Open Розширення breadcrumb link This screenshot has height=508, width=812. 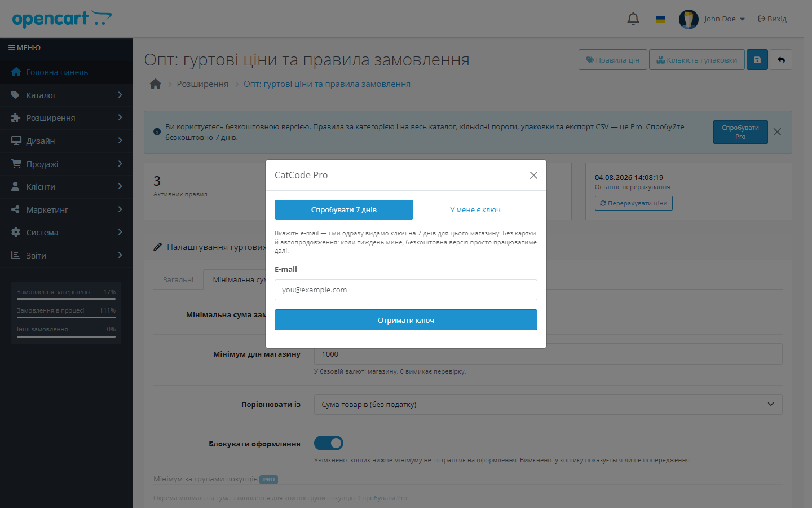tap(202, 84)
